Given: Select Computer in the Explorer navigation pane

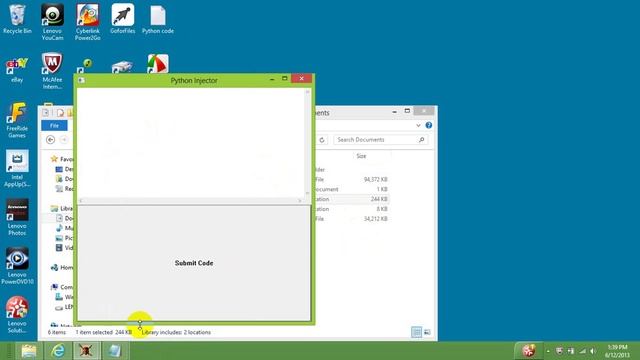Looking at the screenshot, I should coord(61,287).
